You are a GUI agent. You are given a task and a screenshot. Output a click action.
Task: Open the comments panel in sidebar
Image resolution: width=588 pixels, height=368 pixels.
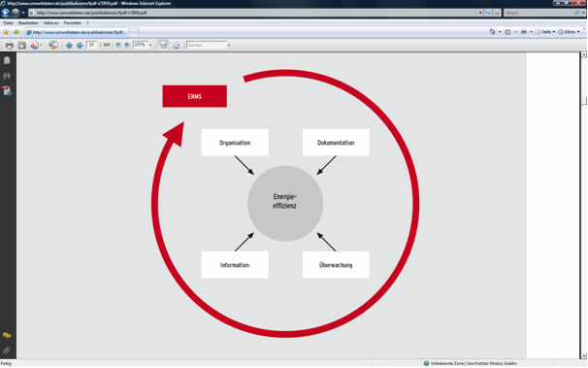(7, 335)
